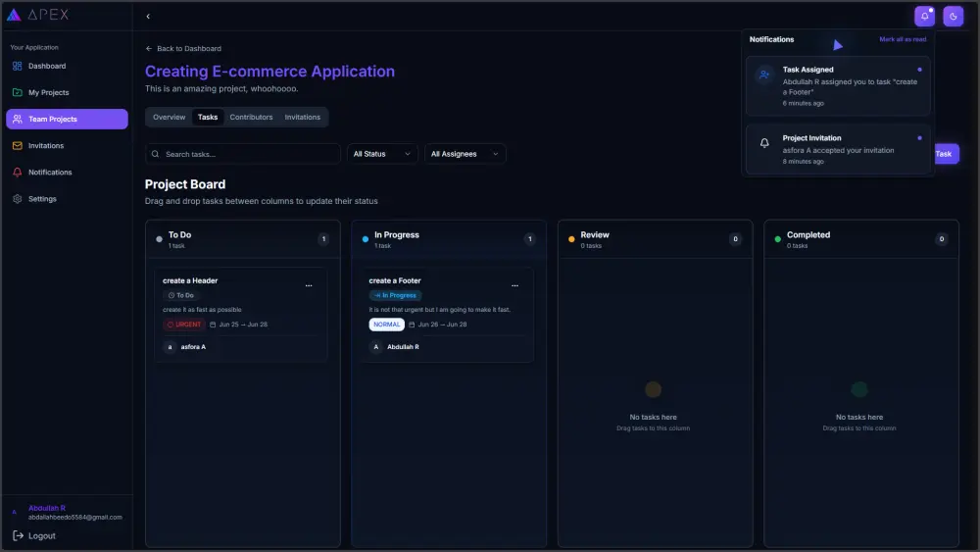Click the sidebar Notifications bell icon
The image size is (980, 552).
(18, 172)
